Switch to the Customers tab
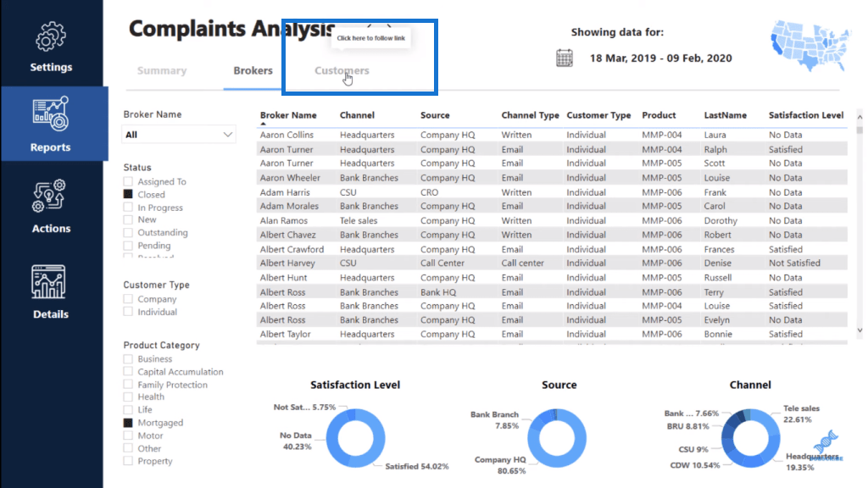This screenshot has width=868, height=488. [x=342, y=70]
